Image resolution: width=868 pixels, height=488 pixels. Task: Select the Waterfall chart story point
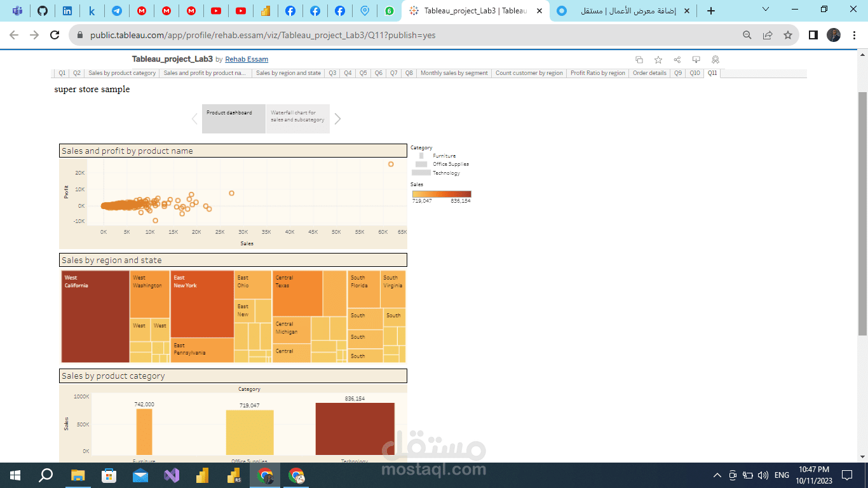click(298, 119)
